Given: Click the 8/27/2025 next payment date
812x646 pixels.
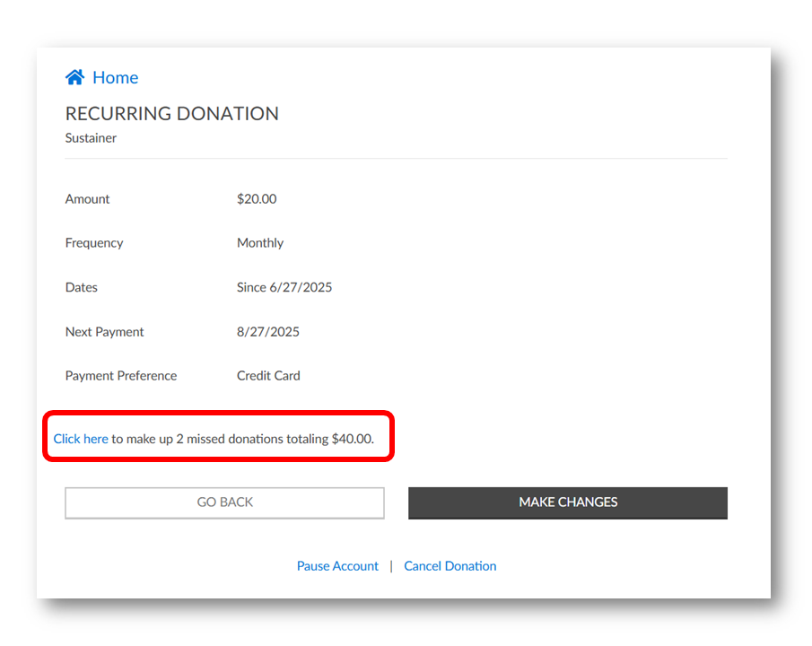Looking at the screenshot, I should [x=268, y=332].
